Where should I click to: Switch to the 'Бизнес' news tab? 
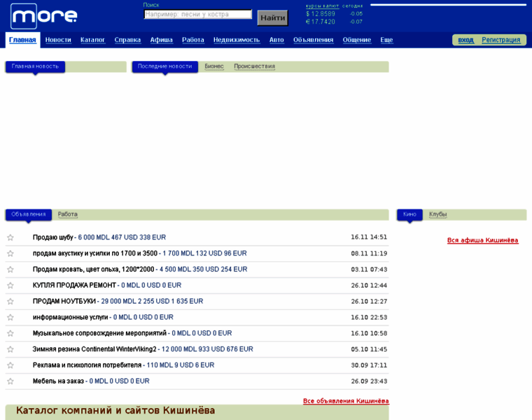pyautogui.click(x=214, y=66)
